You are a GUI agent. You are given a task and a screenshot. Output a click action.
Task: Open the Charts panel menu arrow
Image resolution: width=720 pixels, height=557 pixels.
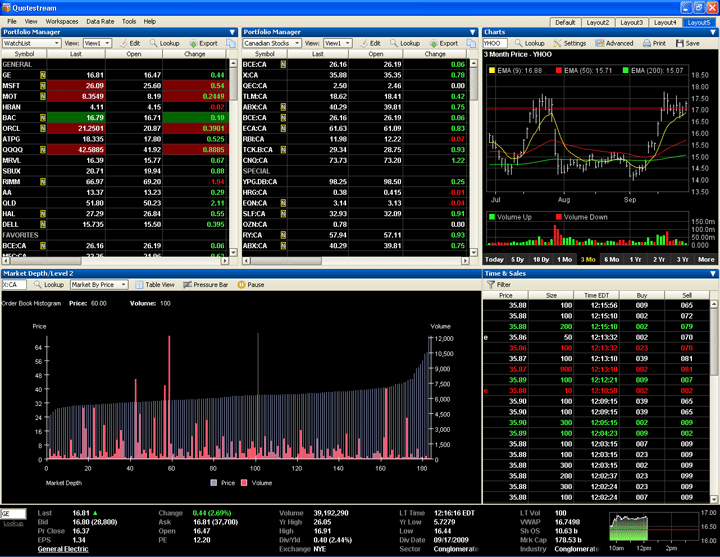pyautogui.click(x=712, y=32)
